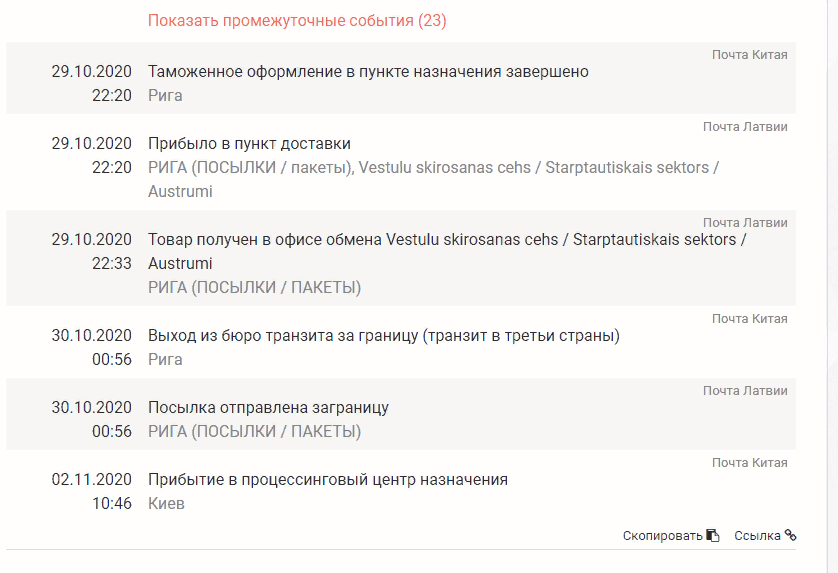
Task: Click the first Почта Китая carrier label
Action: 749,55
